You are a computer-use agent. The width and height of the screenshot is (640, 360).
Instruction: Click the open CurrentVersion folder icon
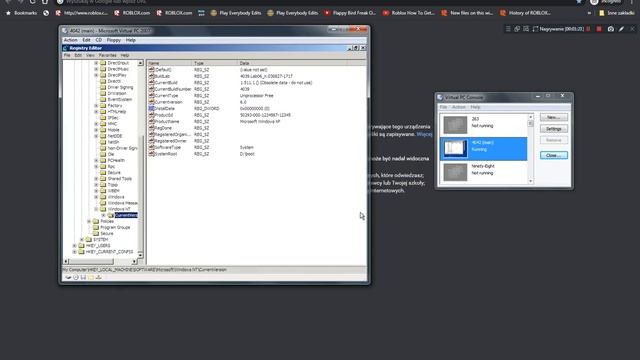click(x=111, y=215)
